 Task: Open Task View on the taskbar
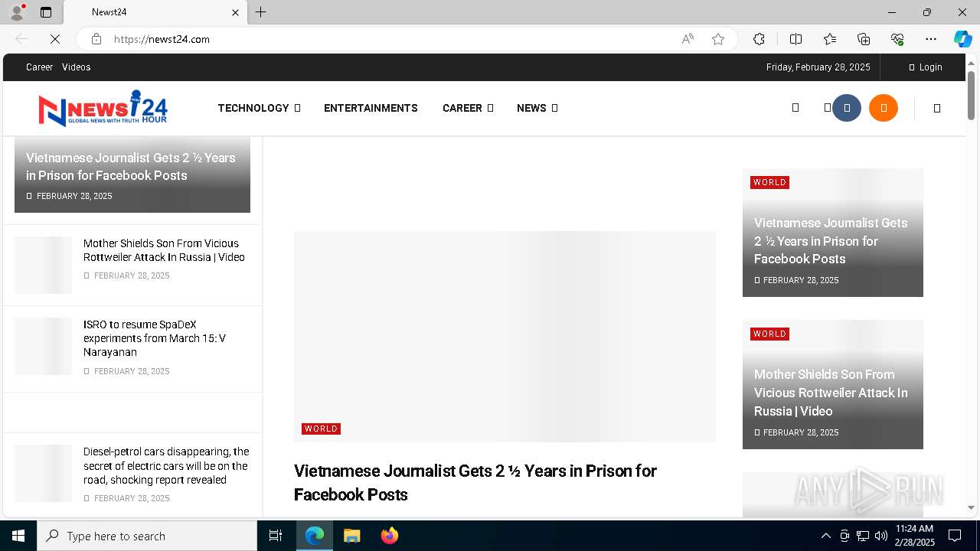coord(276,536)
